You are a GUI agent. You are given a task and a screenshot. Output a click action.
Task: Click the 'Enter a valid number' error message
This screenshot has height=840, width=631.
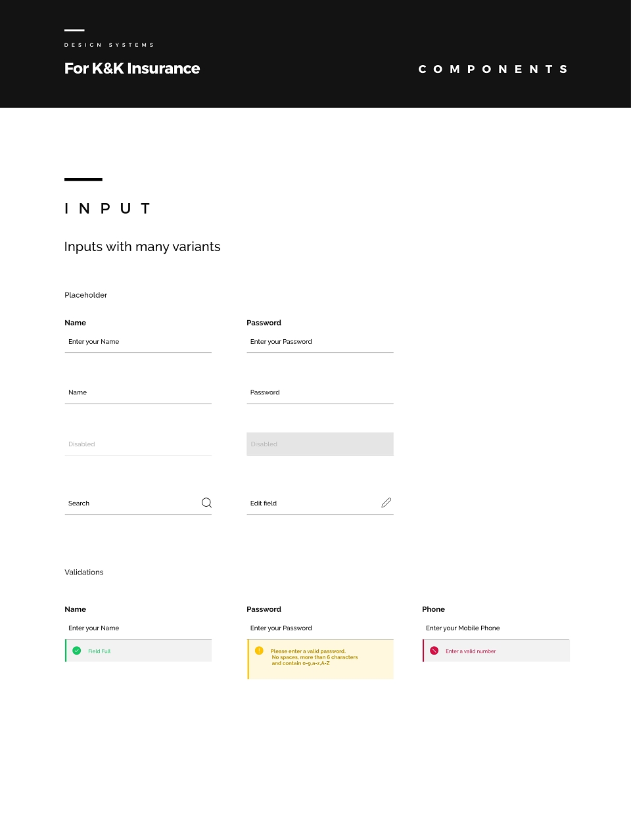tap(471, 651)
